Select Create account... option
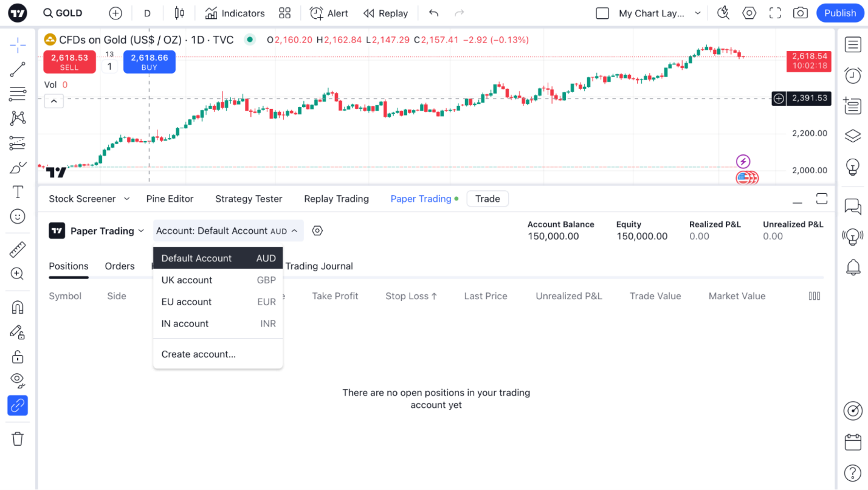This screenshot has width=868, height=490. coord(218,354)
